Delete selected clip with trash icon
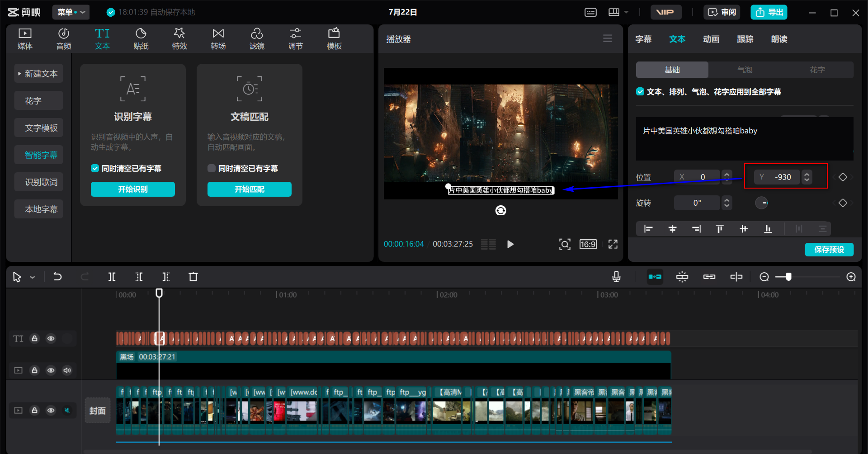Image resolution: width=868 pixels, height=454 pixels. 193,277
